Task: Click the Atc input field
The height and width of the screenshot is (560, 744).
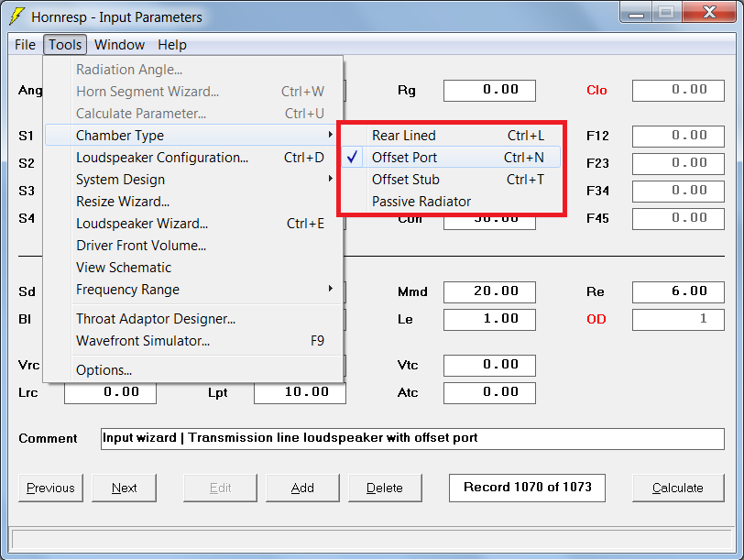Action: (489, 393)
